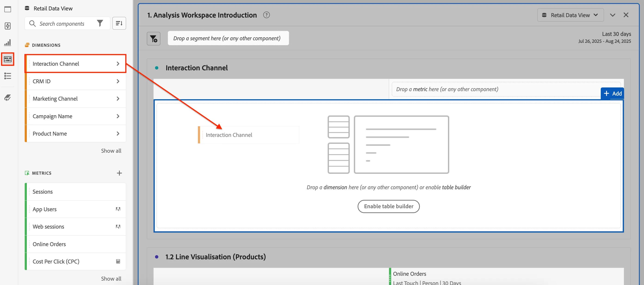Click Show all under Metrics
Viewport: 644px width, 285px height.
click(x=111, y=279)
